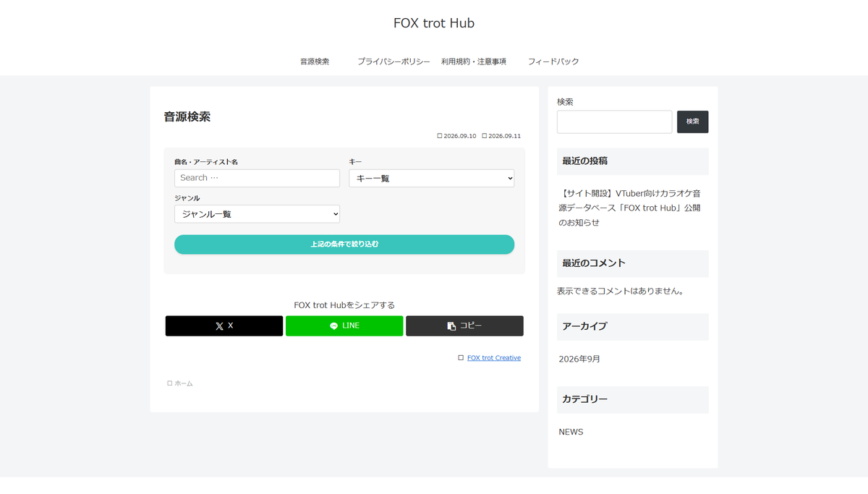Open the 音源検索 menu item

pos(315,61)
